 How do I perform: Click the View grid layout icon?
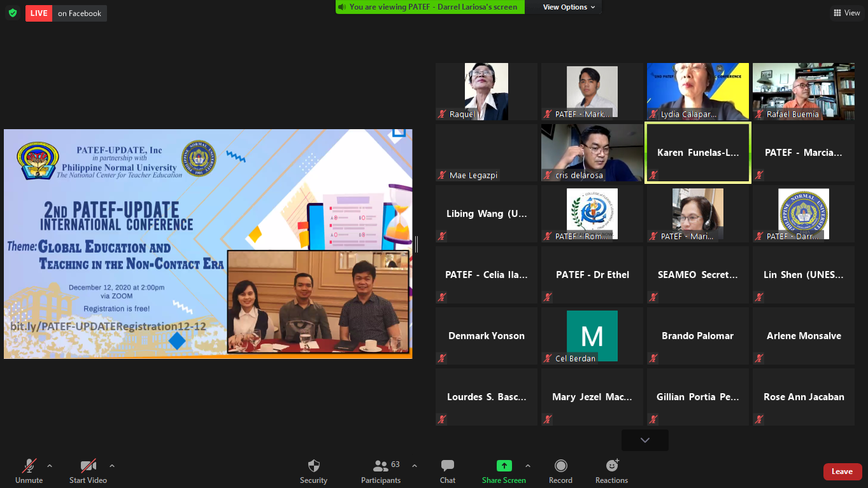(846, 13)
